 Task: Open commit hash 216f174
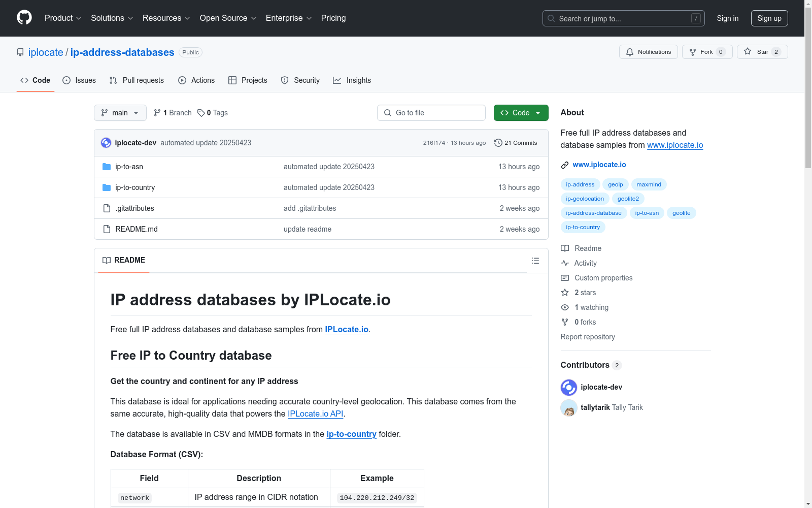[x=434, y=143]
